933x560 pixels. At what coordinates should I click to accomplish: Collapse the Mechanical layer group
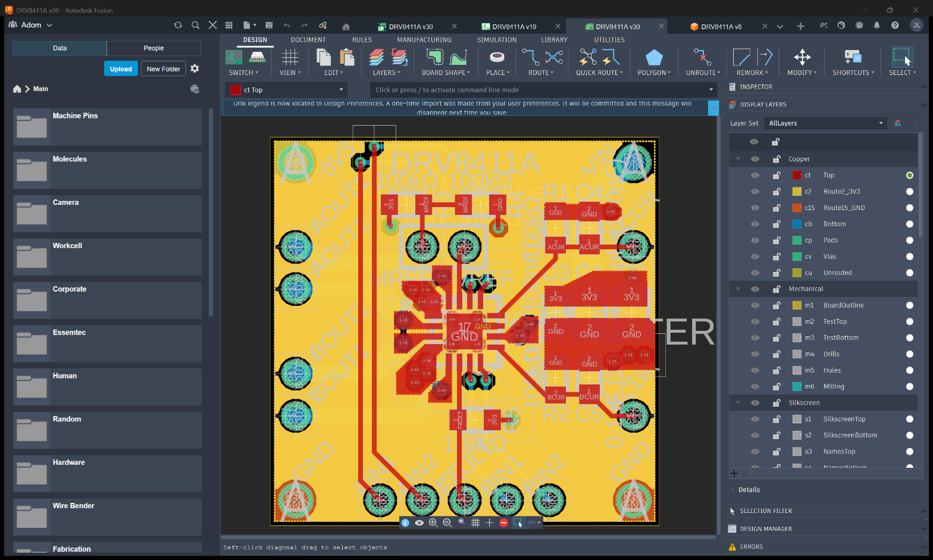click(x=738, y=289)
